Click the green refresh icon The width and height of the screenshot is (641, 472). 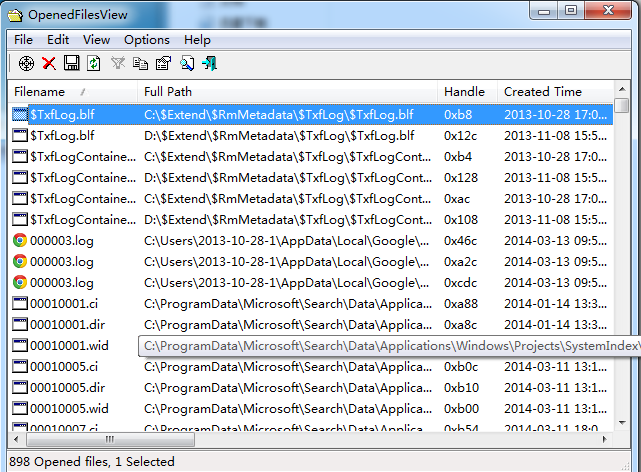point(94,63)
